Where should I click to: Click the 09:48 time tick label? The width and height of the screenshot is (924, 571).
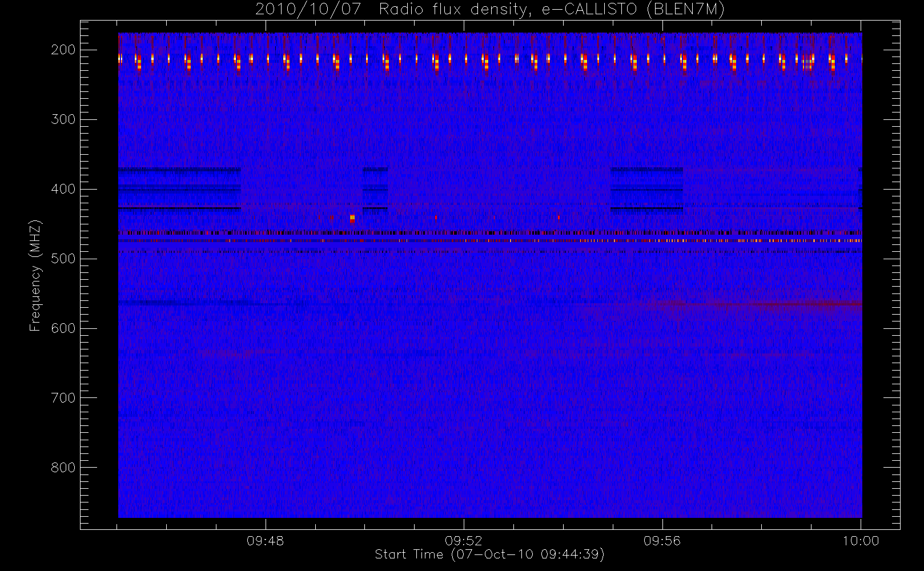[x=266, y=541]
